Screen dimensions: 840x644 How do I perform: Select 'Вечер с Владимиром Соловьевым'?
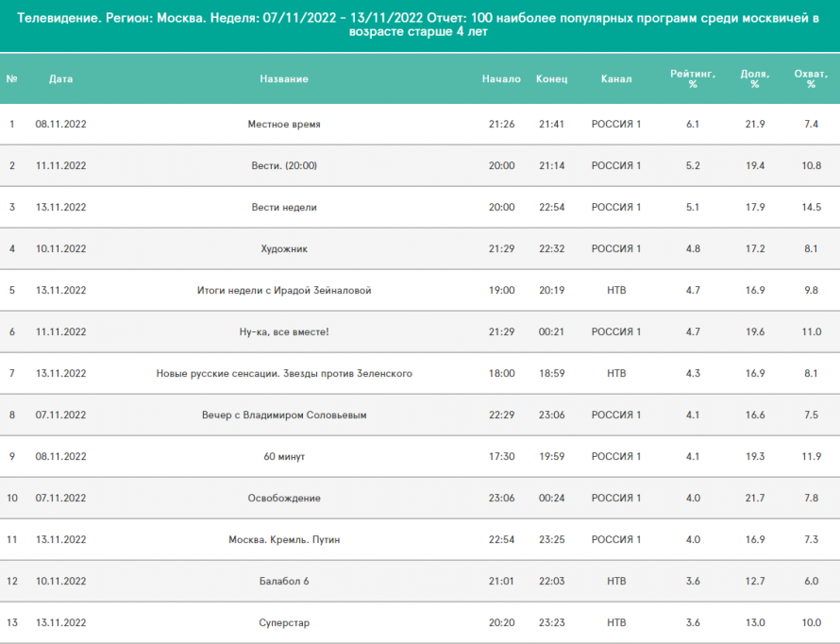284,415
